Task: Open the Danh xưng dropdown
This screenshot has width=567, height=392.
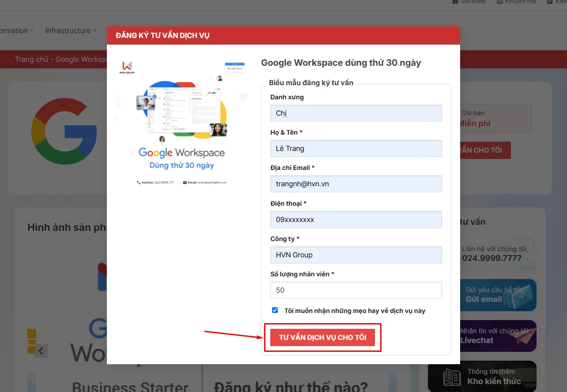Action: (x=356, y=113)
